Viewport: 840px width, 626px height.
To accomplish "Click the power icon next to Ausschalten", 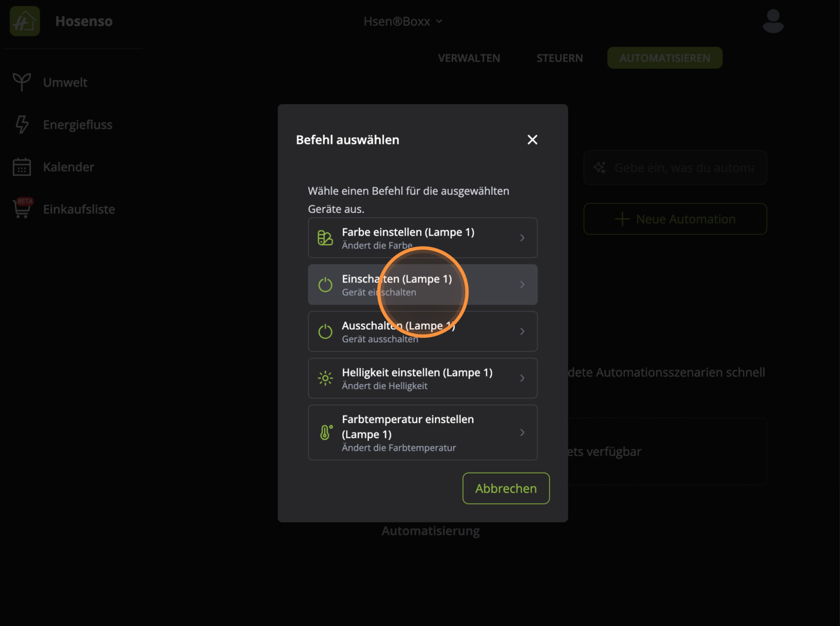I will click(x=325, y=331).
